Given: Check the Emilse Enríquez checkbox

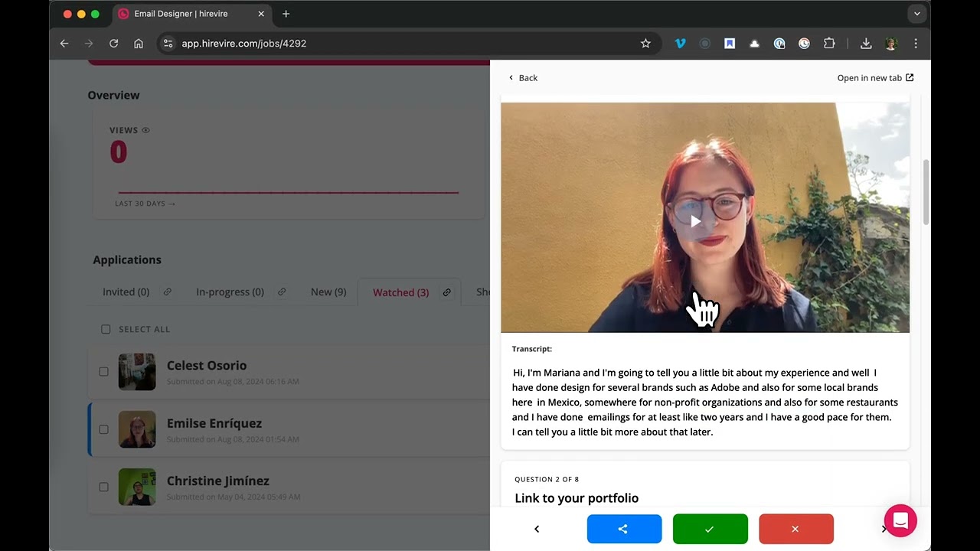Looking at the screenshot, I should pos(103,429).
